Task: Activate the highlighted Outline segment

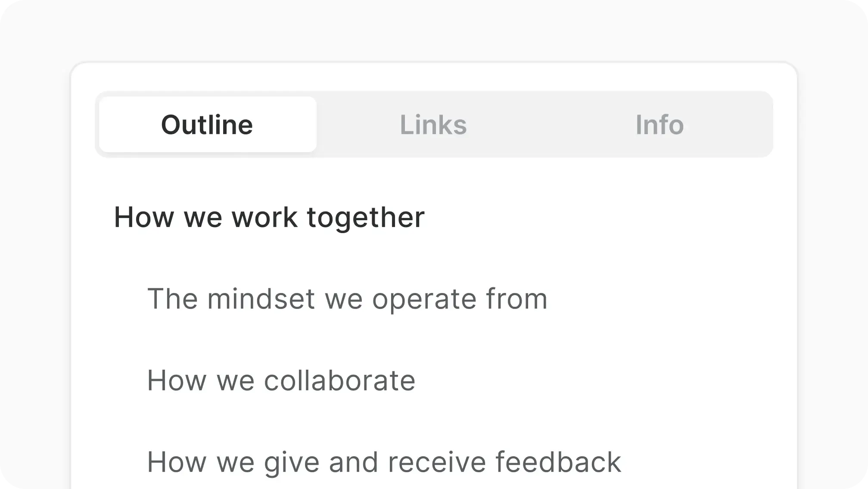Action: (x=207, y=125)
